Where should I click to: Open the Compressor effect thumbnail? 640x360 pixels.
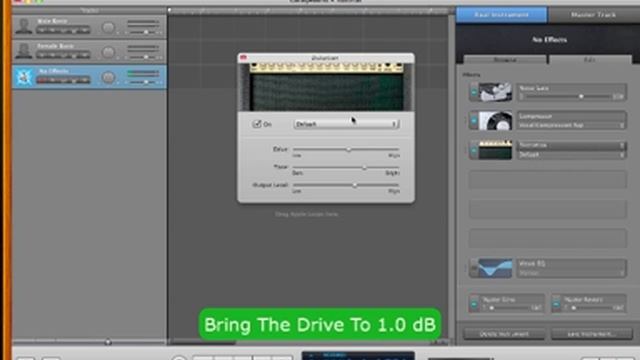pos(495,121)
